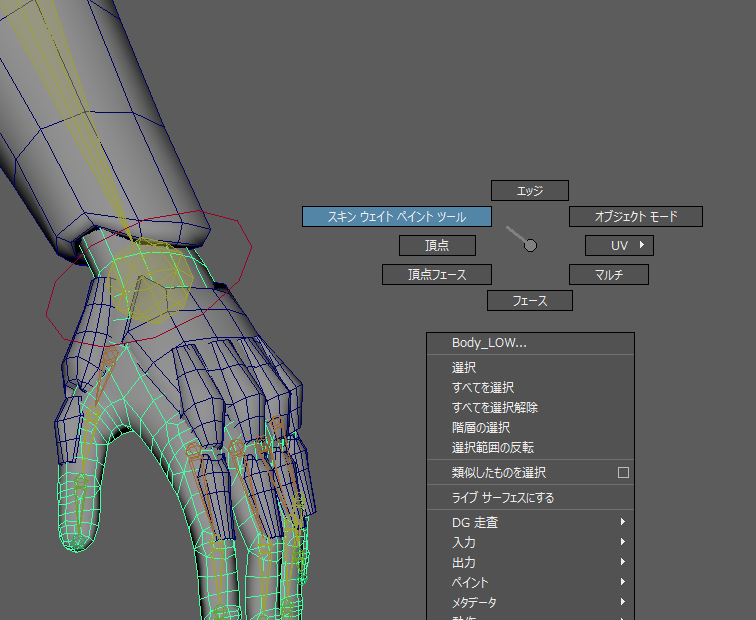The height and width of the screenshot is (620, 756).
Task: Click the Body_LOW... menu entry
Action: pos(489,343)
